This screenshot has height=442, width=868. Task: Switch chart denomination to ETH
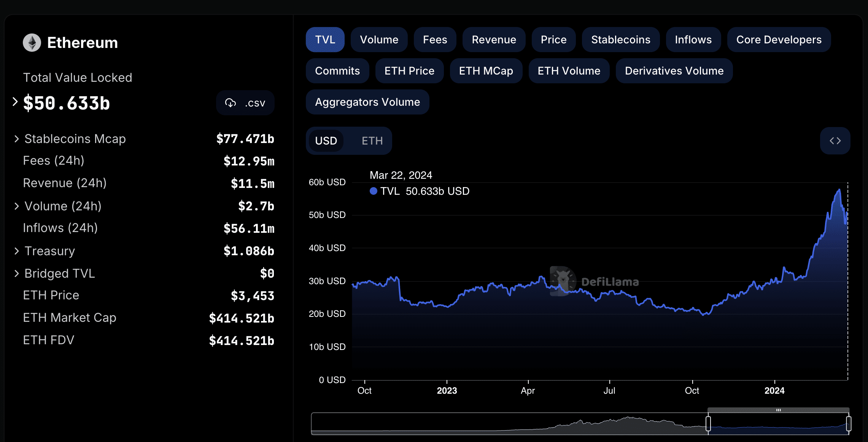pyautogui.click(x=372, y=141)
